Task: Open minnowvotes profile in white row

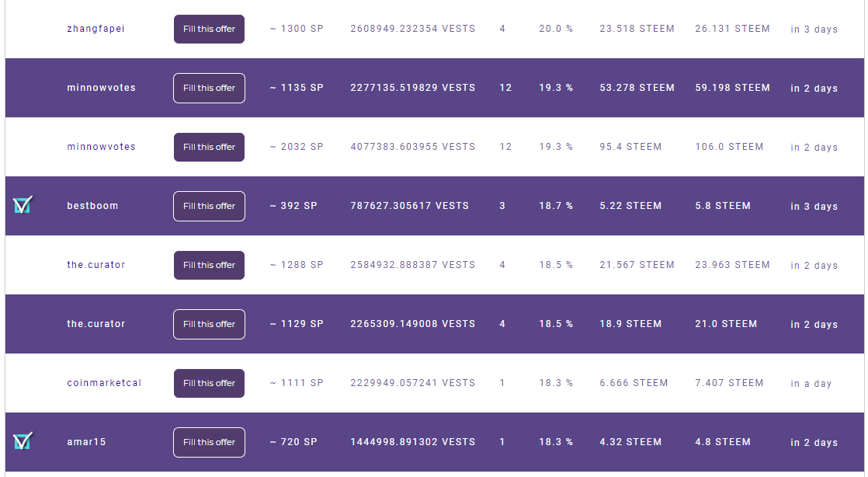Action: click(x=101, y=147)
